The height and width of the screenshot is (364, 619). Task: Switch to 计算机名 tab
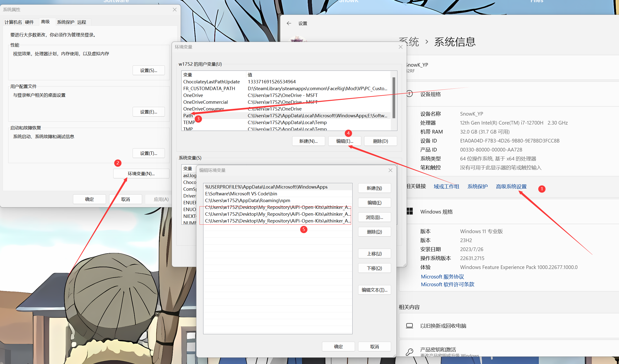13,22
